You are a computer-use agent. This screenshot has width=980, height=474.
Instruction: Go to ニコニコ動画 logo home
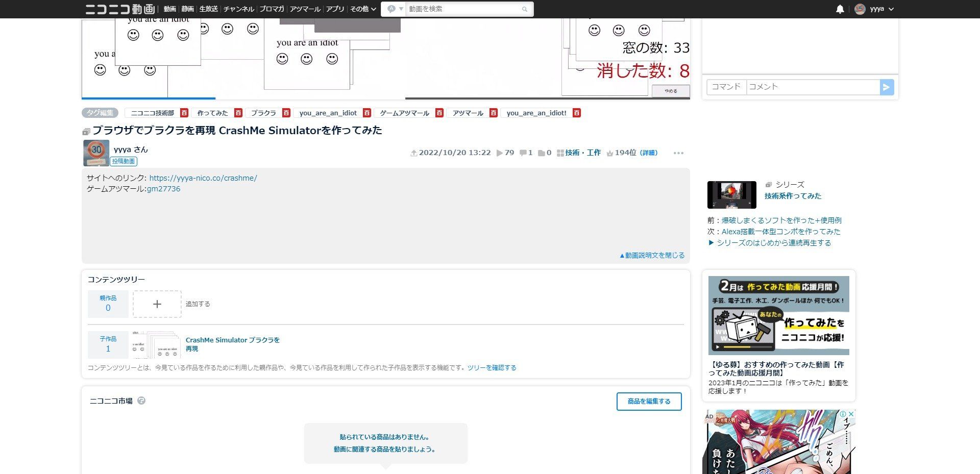120,9
